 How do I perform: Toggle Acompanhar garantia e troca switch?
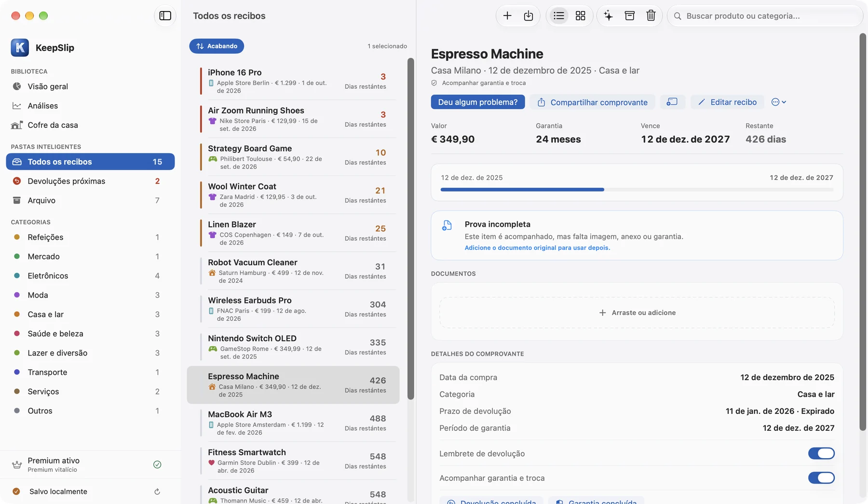(821, 478)
